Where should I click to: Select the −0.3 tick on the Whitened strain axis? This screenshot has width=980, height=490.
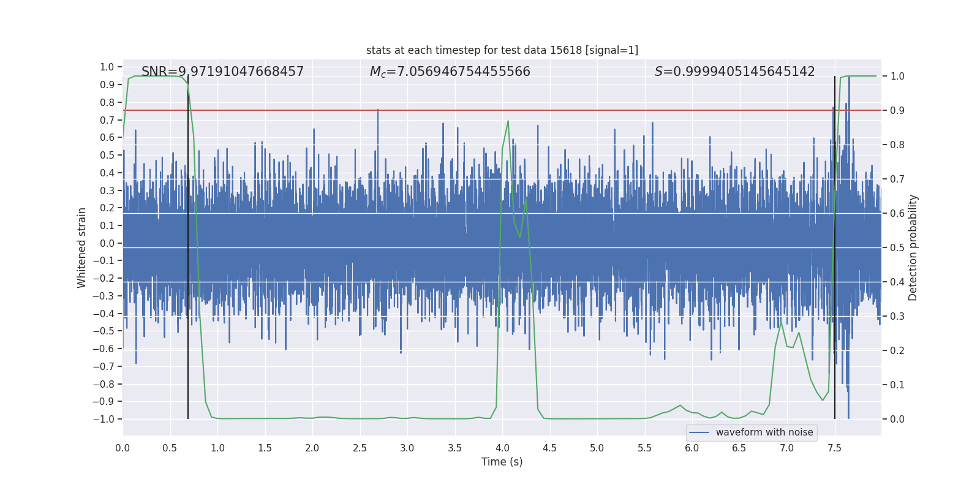click(x=104, y=296)
